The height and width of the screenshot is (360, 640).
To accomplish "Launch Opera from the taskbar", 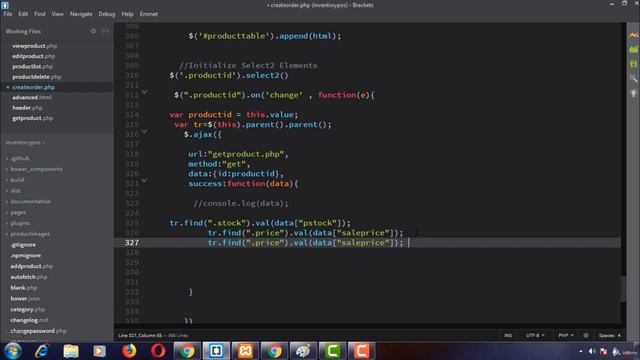I will (x=158, y=351).
